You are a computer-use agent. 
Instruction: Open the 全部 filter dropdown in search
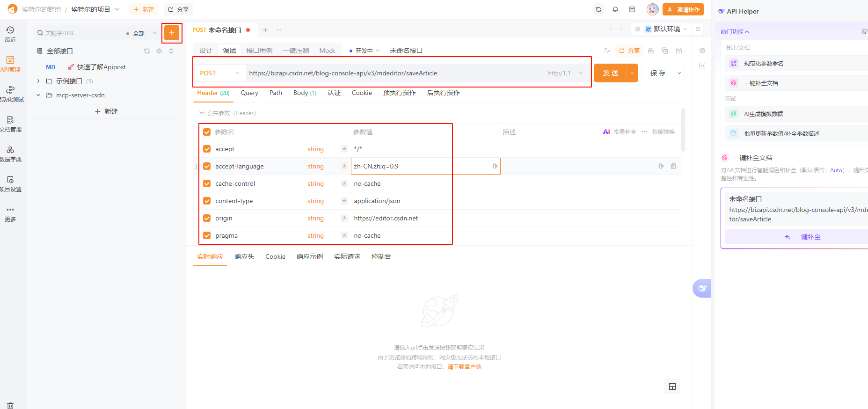[142, 33]
